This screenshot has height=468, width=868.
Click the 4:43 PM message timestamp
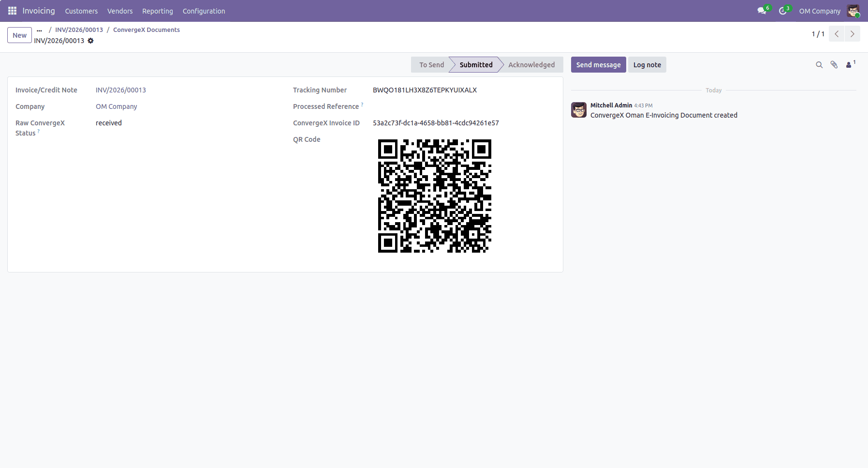point(643,106)
